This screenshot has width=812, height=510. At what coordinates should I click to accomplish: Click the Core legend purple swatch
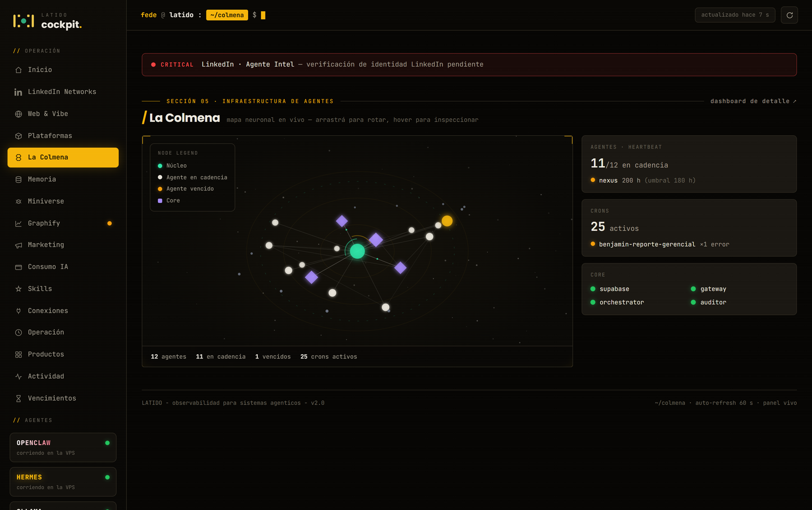pyautogui.click(x=160, y=200)
